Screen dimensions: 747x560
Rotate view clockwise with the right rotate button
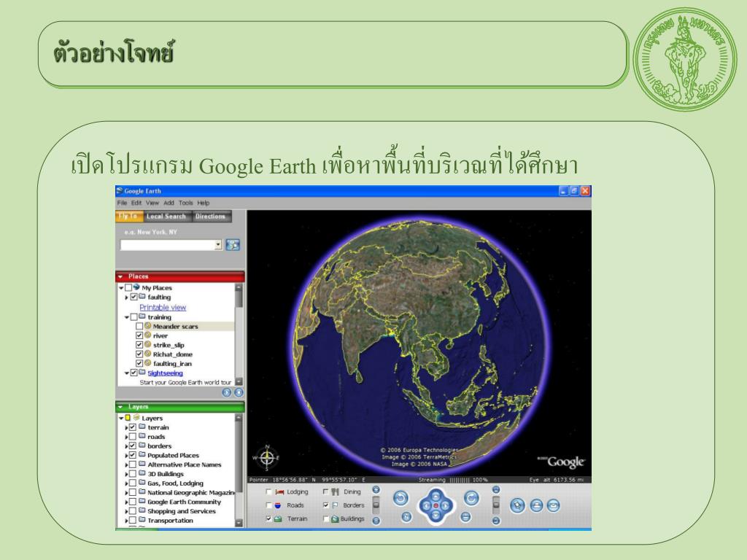pos(471,498)
